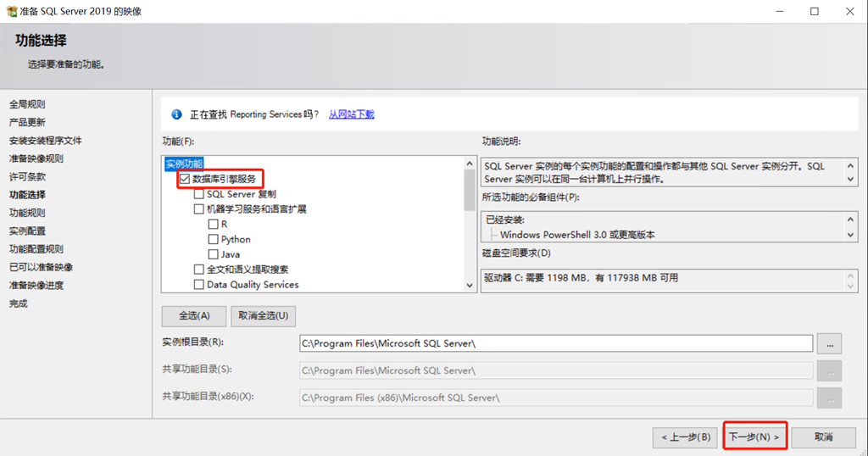Select 产品更新 step in sidebar

coord(27,122)
